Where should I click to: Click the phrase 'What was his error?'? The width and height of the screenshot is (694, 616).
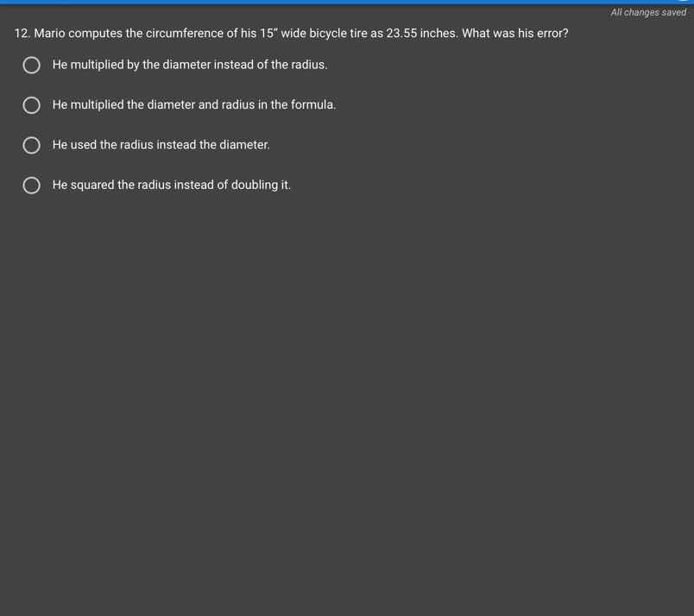(515, 33)
